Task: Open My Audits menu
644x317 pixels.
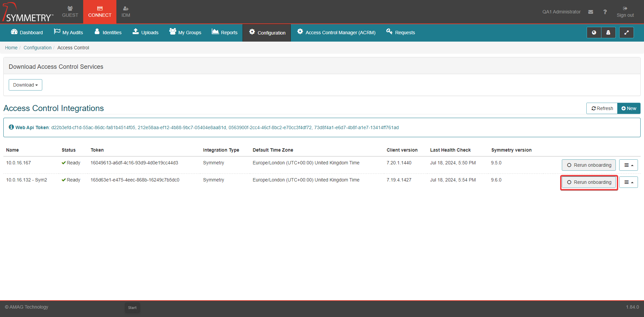Action: [x=68, y=33]
